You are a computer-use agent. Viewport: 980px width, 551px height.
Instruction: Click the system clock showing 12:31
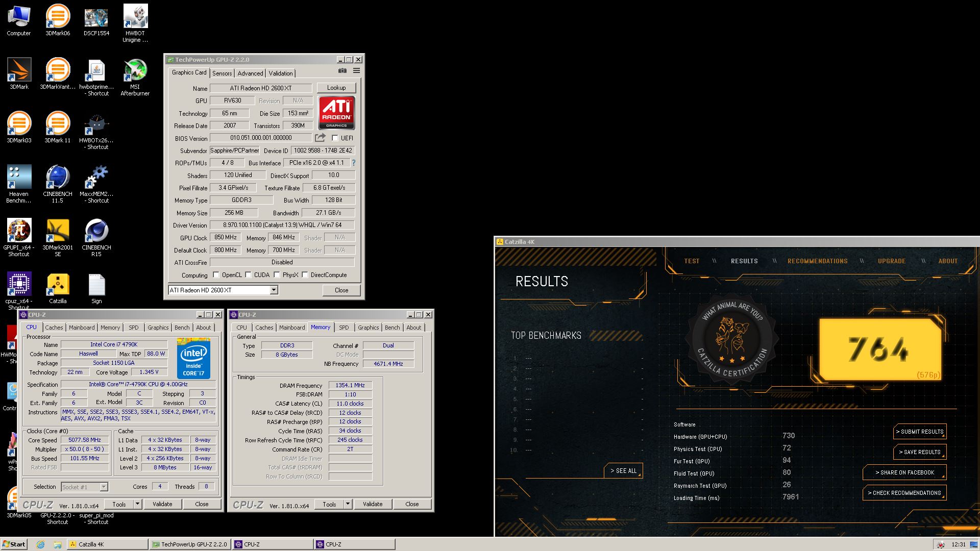click(x=959, y=544)
